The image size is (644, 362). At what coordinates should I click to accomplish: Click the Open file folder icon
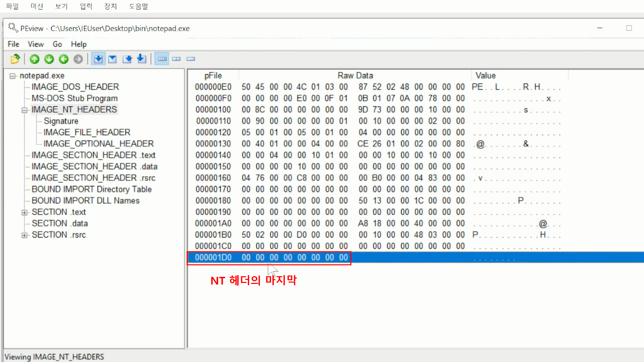(x=15, y=59)
